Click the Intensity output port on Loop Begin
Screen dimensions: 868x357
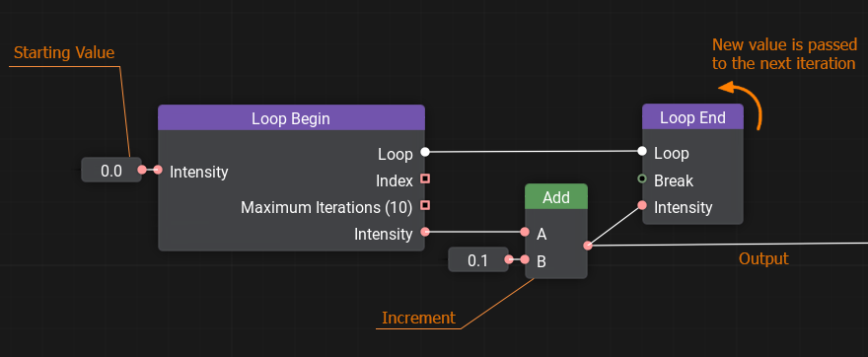click(424, 232)
